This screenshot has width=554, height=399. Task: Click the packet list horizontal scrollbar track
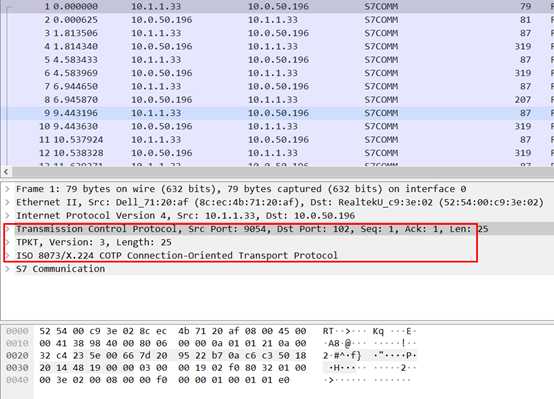click(283, 172)
